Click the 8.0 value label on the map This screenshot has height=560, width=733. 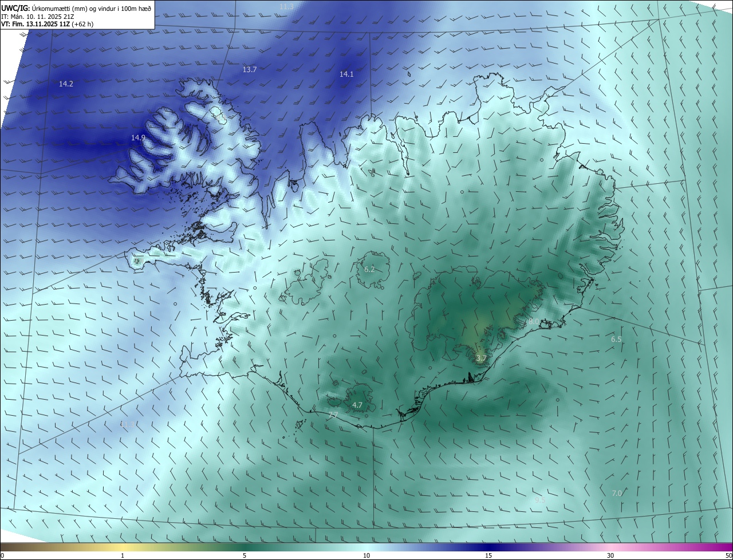pos(533,322)
